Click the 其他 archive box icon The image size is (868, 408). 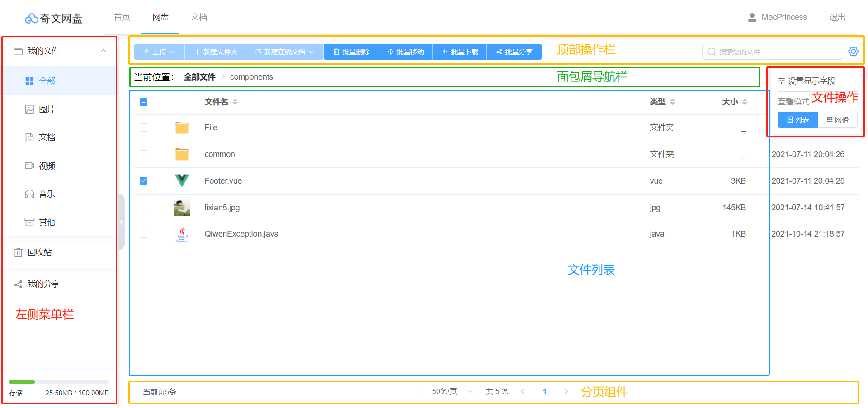tap(29, 222)
